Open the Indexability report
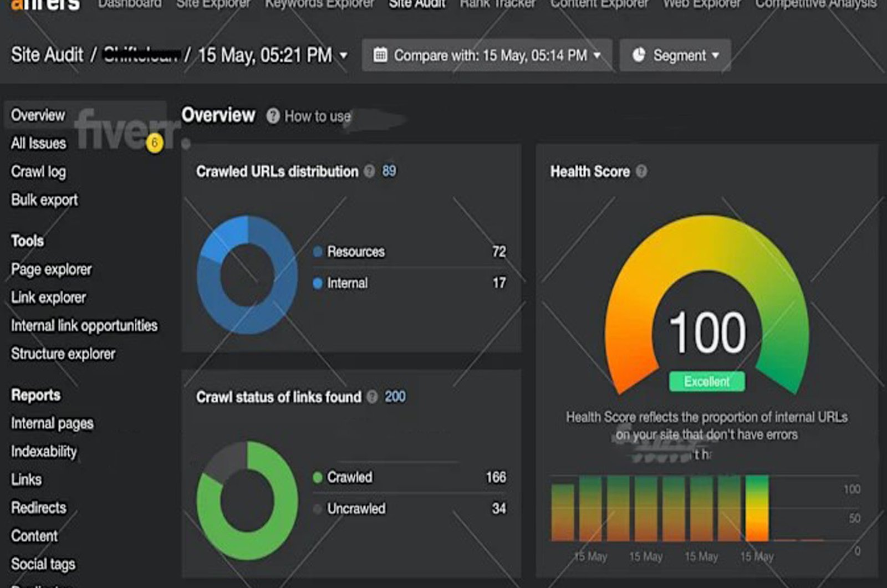 (x=44, y=451)
